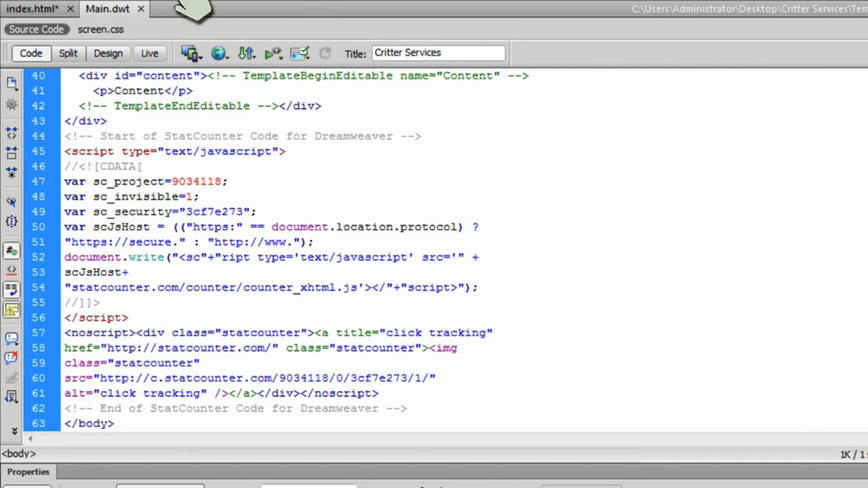This screenshot has height=488, width=868.
Task: Toggle Syntax Error Alerts
Action: pyautogui.click(x=11, y=310)
